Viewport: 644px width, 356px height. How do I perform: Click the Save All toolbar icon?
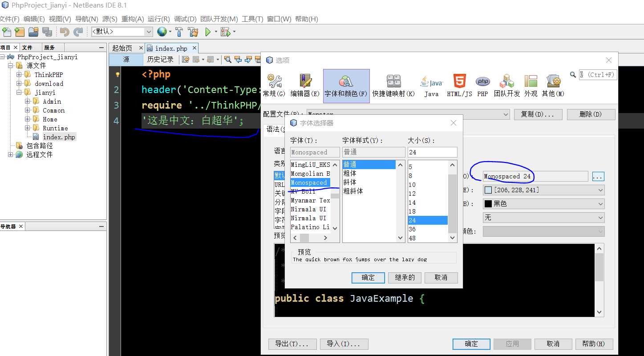[x=47, y=32]
